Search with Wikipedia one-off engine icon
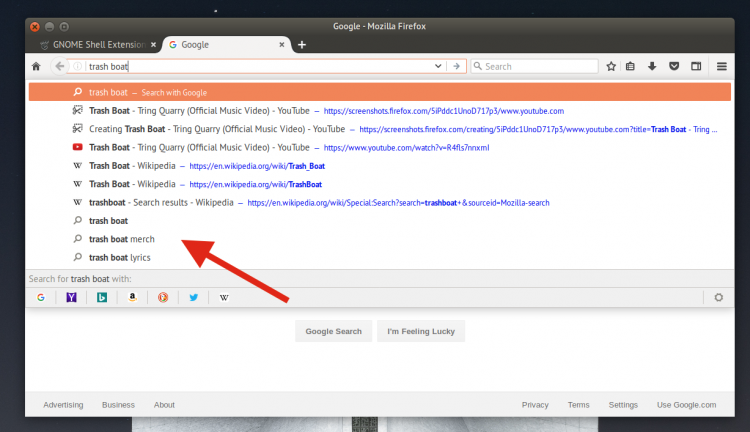 pyautogui.click(x=224, y=298)
